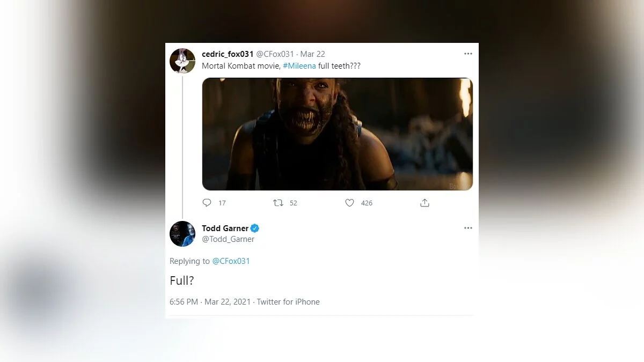
Task: Click the Todd Garner display name
Action: point(225,228)
